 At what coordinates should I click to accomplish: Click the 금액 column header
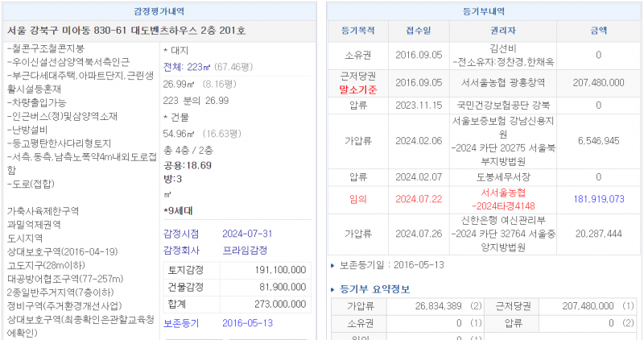598,31
